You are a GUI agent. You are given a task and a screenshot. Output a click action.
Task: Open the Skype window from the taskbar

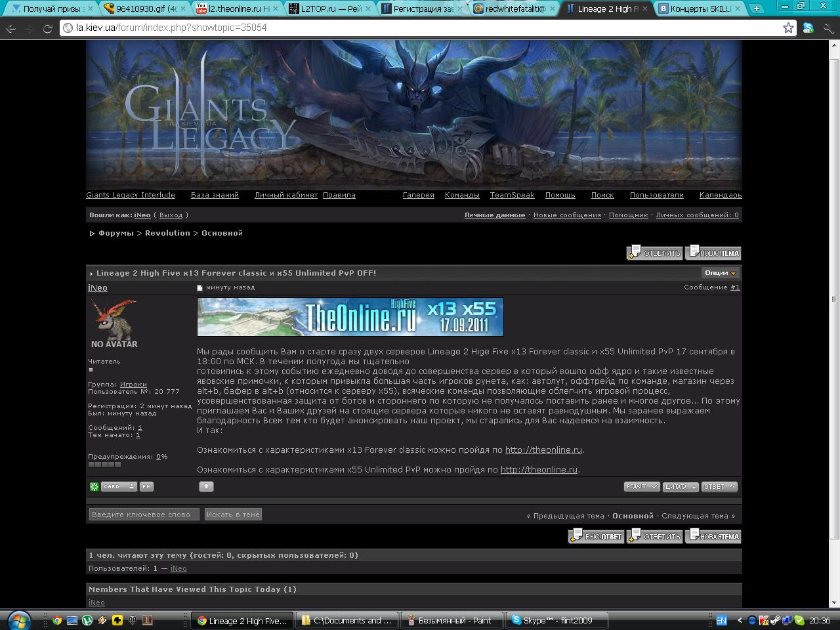point(556,620)
